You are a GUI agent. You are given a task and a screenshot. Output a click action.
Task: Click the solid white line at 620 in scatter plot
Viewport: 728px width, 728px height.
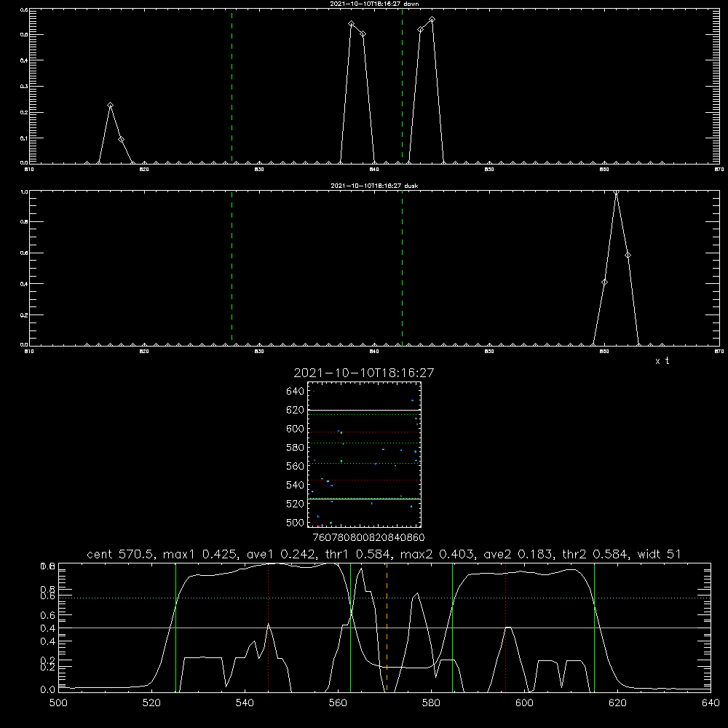(364, 411)
